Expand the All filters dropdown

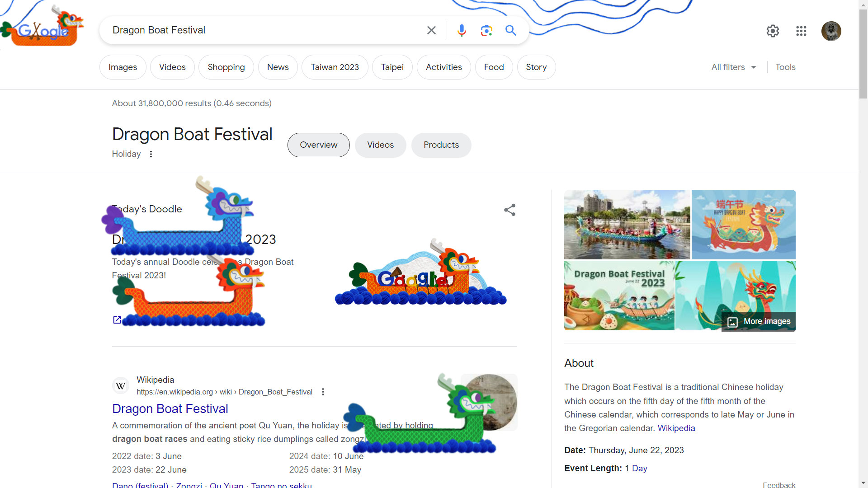pos(734,67)
